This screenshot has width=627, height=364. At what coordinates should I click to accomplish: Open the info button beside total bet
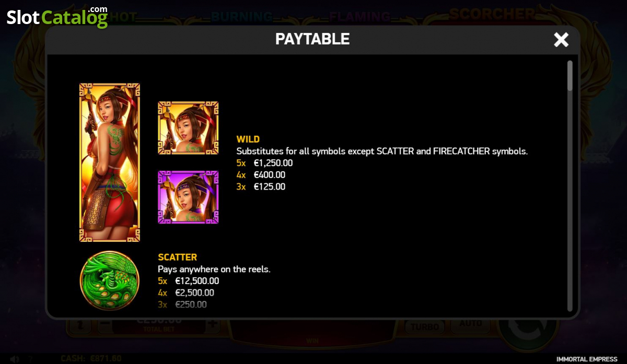[79, 326]
